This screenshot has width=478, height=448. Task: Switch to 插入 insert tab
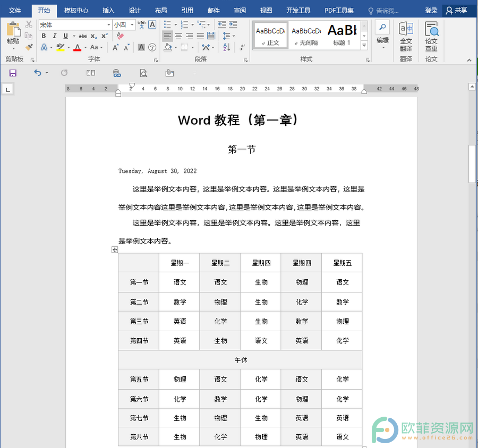pos(108,11)
